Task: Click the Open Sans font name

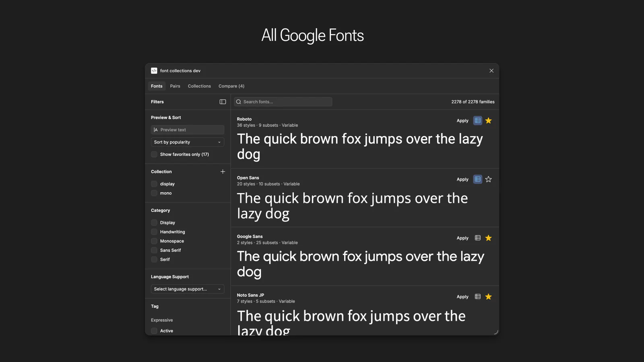Action: (x=248, y=178)
